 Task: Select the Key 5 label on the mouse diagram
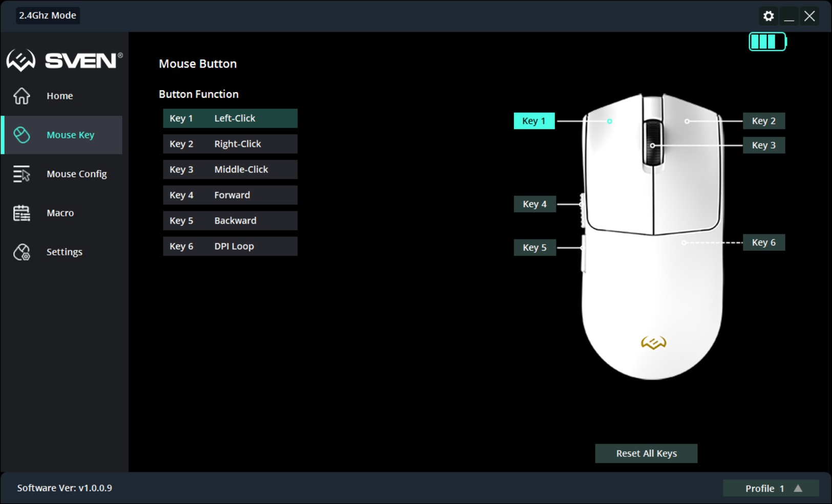(x=535, y=248)
